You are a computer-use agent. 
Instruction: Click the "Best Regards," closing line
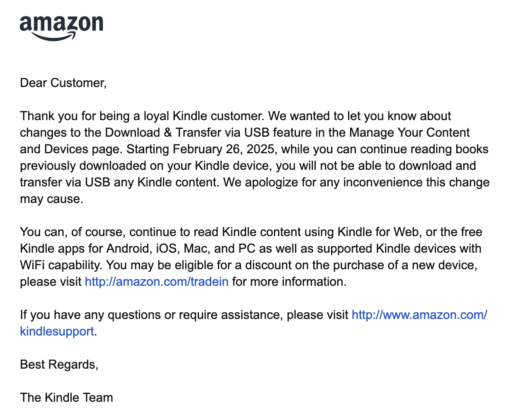coord(59,364)
